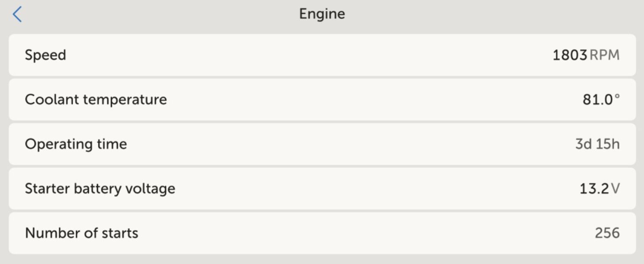Click the word Coolant
The image size is (644, 264).
pos(52,100)
